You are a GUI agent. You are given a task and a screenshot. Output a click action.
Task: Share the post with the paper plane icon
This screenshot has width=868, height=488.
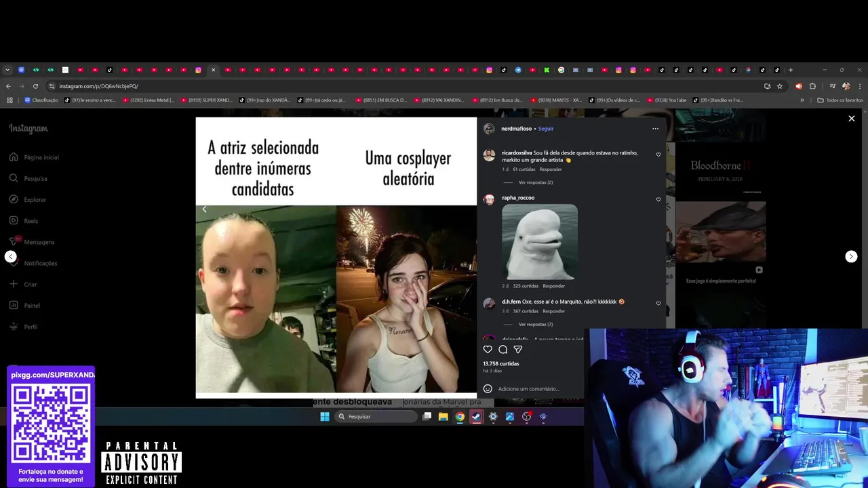(518, 350)
